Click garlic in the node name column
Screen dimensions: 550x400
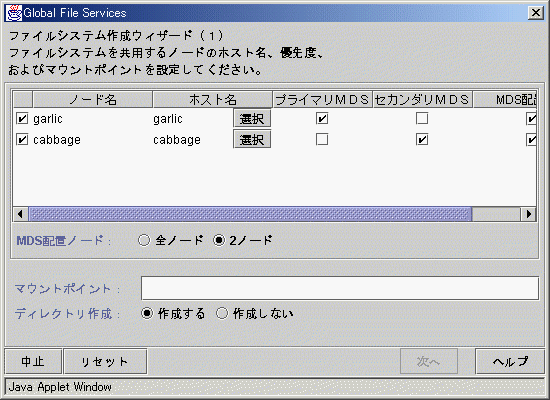48,119
